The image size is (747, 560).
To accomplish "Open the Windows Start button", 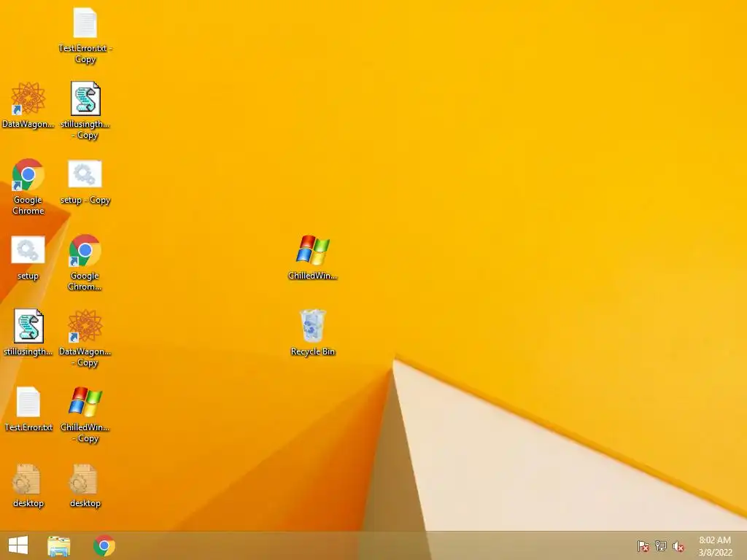I will click(18, 545).
